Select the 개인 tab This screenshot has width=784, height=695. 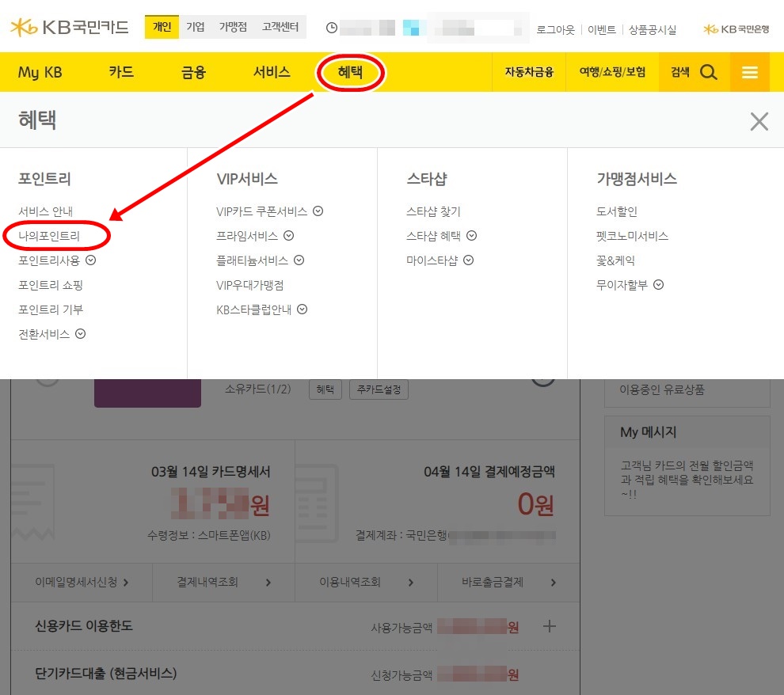click(x=162, y=26)
